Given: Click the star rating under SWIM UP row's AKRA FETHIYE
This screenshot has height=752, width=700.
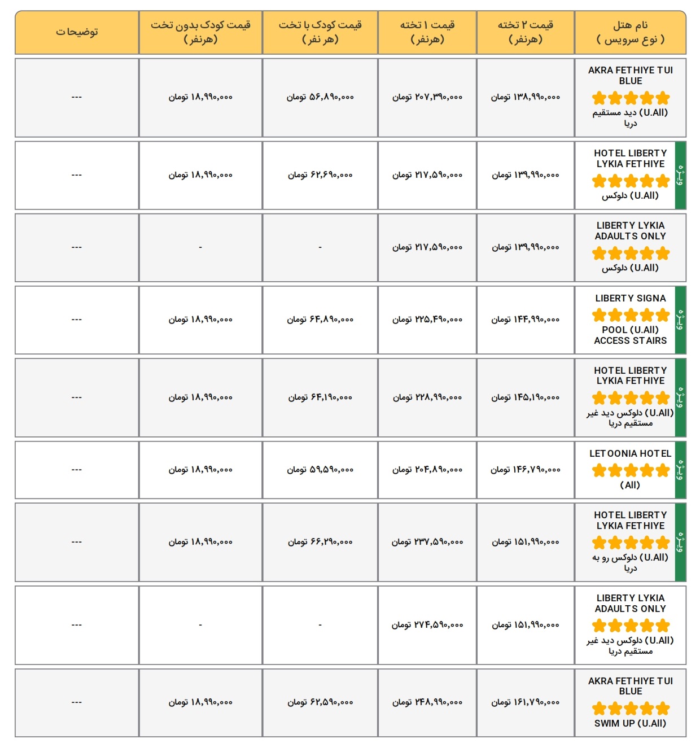Looking at the screenshot, I should click(x=631, y=709).
